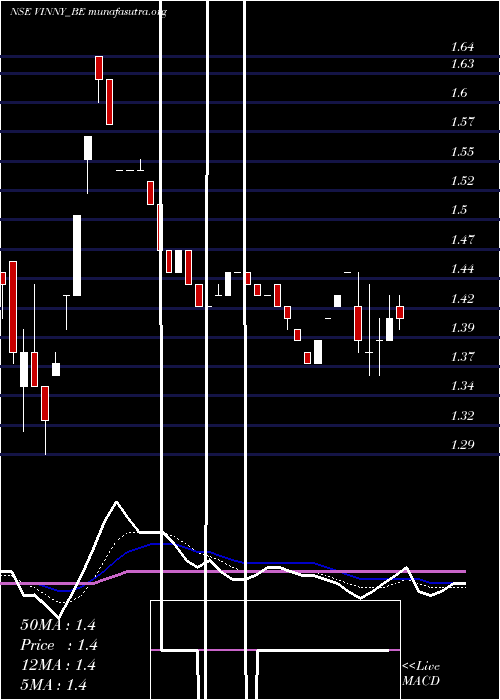Click the 1.34 price axis label
The image size is (500, 700).
pos(462,386)
